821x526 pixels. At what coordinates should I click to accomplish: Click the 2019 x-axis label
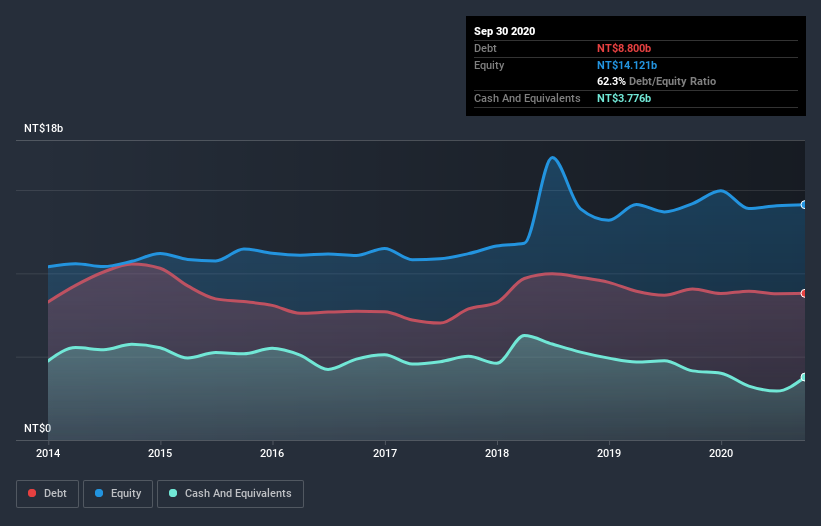point(609,453)
